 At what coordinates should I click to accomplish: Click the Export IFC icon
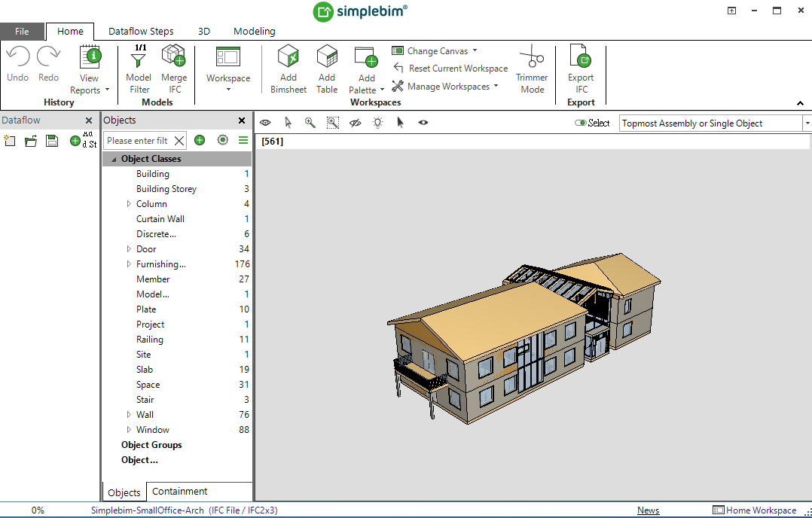point(580,57)
